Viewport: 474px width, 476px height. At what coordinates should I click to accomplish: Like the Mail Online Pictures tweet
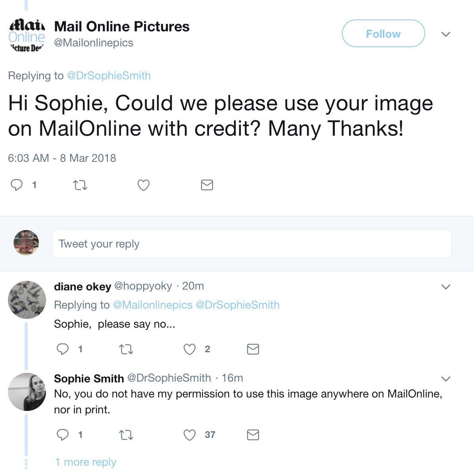coord(143,185)
